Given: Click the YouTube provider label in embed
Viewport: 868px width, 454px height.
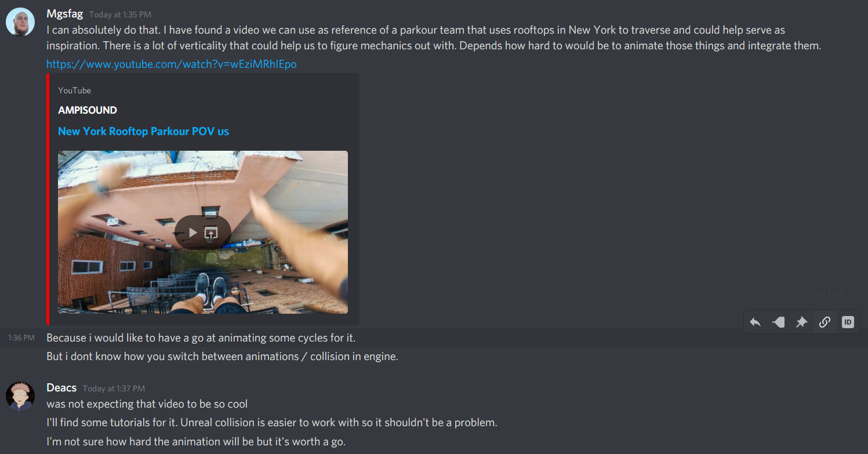Looking at the screenshot, I should coord(74,90).
